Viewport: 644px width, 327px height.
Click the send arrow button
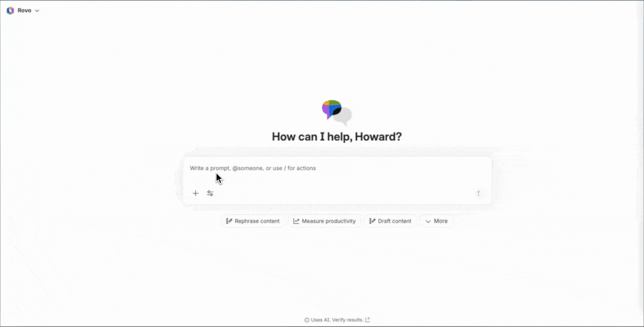click(478, 193)
